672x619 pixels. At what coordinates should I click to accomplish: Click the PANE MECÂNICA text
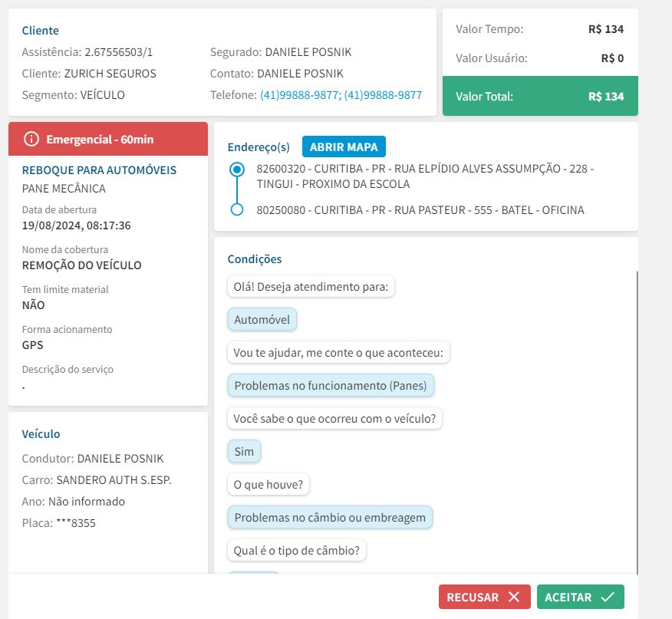[x=64, y=189]
